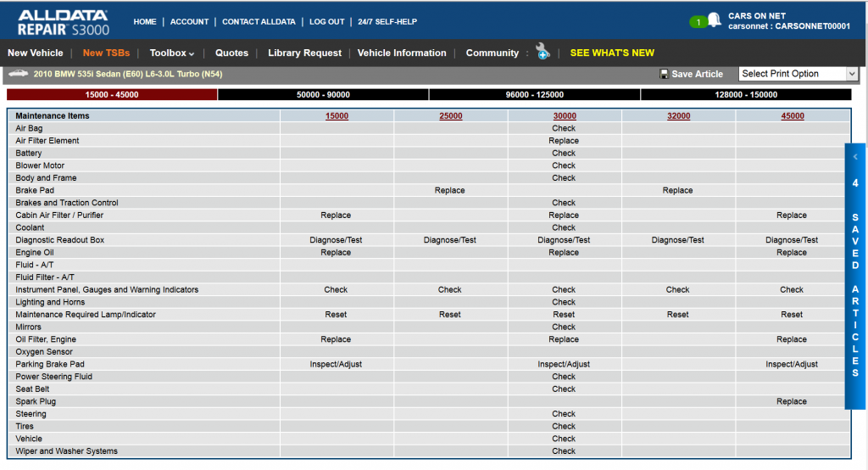Click the green notification count badge
This screenshot has width=868, height=470.
click(x=698, y=22)
